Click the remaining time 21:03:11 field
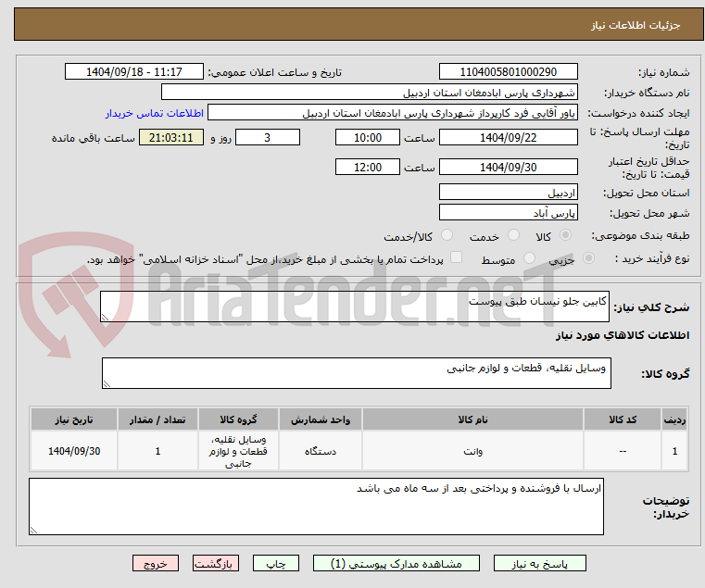 click(171, 137)
